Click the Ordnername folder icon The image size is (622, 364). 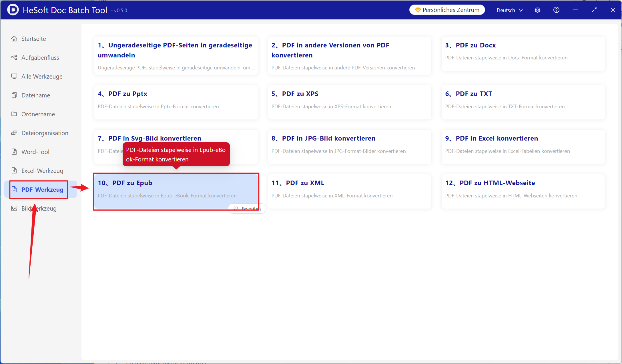coord(14,114)
